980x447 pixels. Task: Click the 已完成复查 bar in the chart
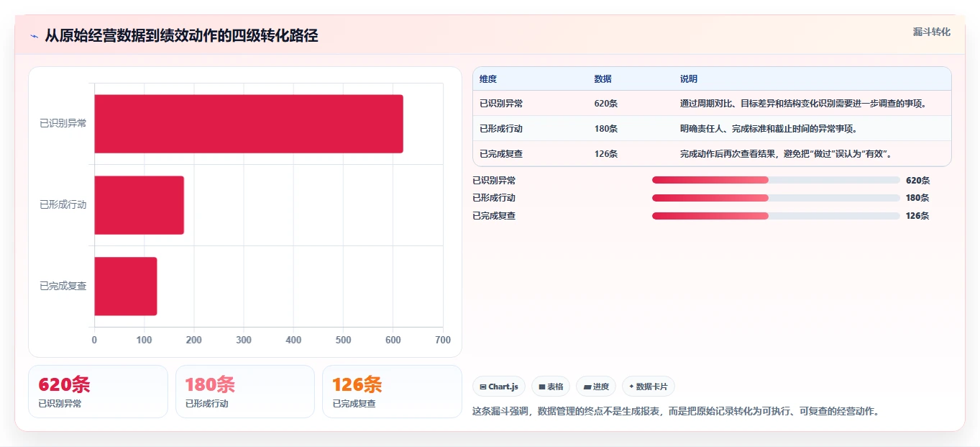126,286
